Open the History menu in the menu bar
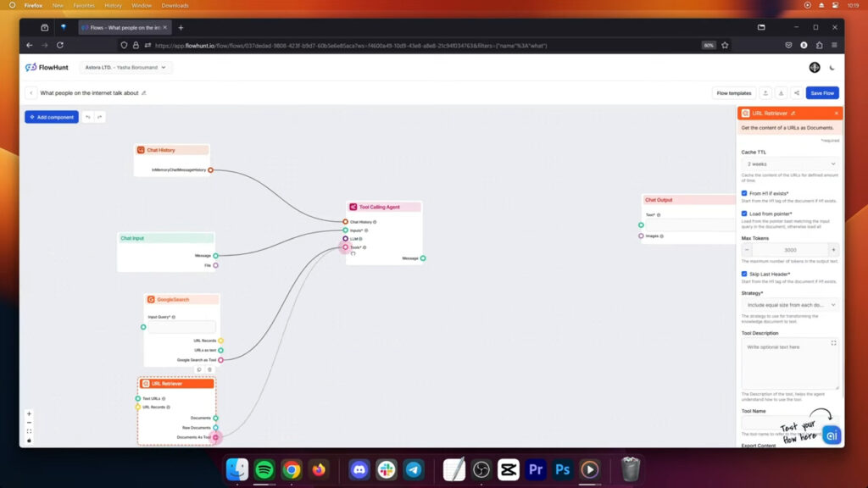The width and height of the screenshot is (868, 488). coord(113,5)
